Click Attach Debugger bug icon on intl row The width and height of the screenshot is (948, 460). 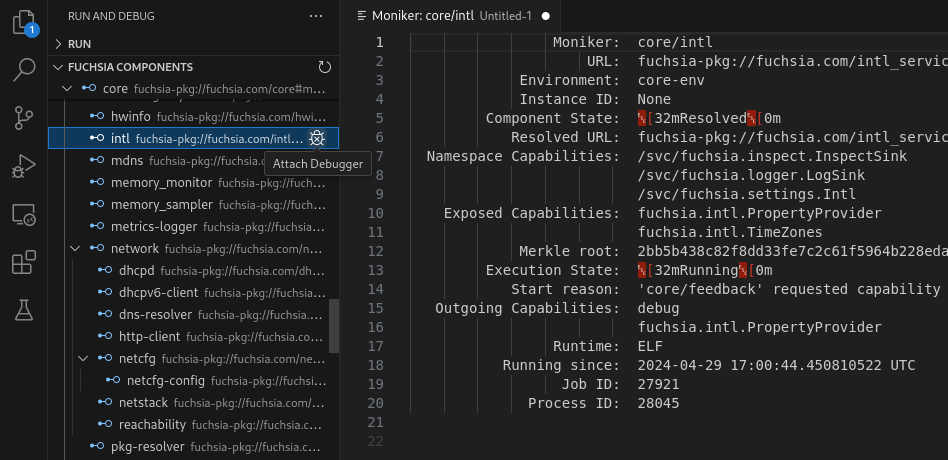317,138
